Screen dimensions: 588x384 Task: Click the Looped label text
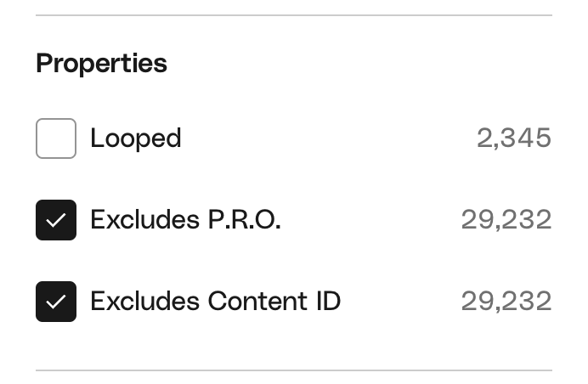click(136, 138)
